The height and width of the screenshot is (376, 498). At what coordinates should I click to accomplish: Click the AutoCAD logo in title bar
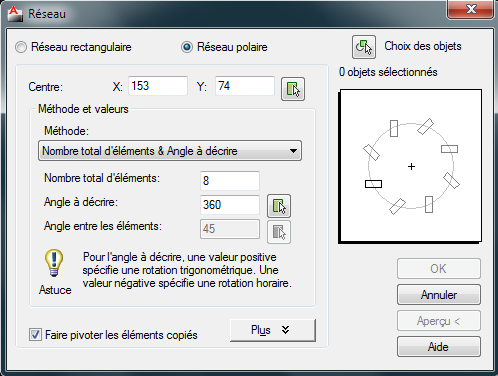click(14, 14)
